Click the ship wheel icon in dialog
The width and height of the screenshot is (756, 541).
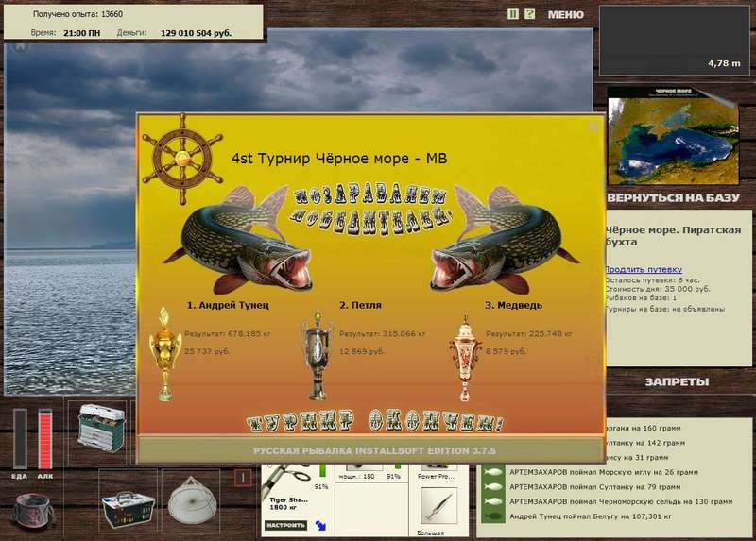point(182,159)
